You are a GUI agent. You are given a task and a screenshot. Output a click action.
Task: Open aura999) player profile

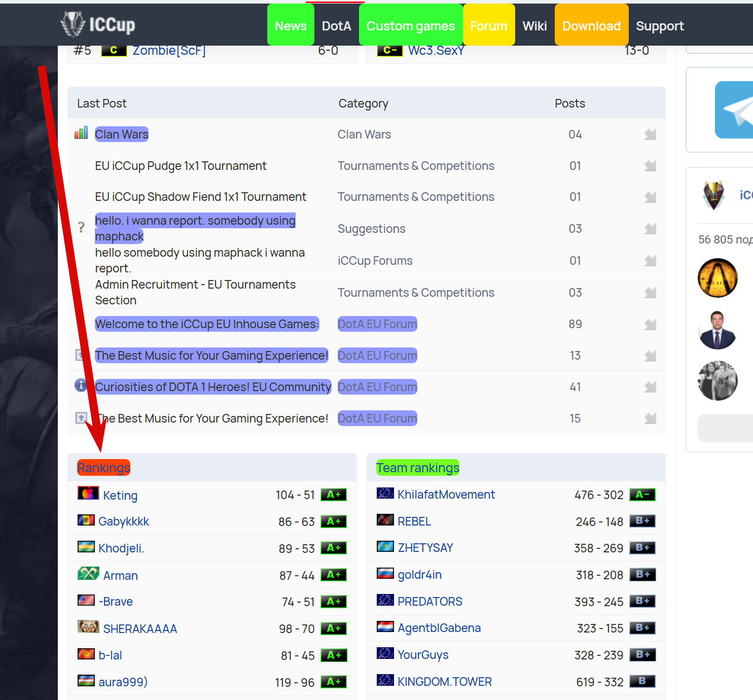coord(123,682)
